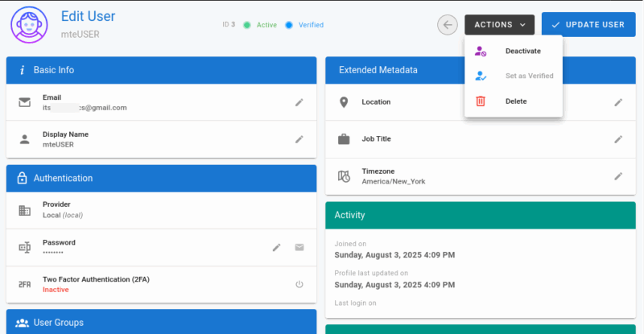This screenshot has height=334, width=644.
Task: Select Deactivate from the Actions menu
Action: tap(522, 51)
